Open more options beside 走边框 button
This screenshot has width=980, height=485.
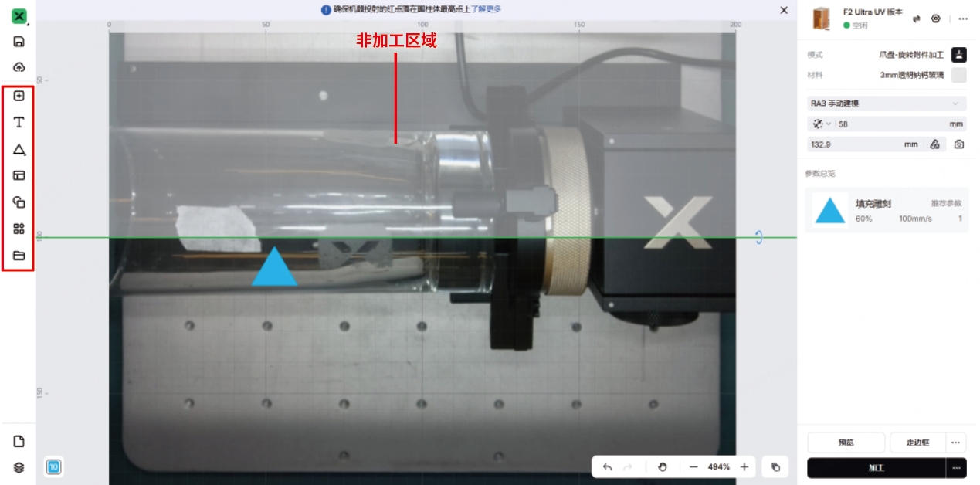click(x=956, y=443)
